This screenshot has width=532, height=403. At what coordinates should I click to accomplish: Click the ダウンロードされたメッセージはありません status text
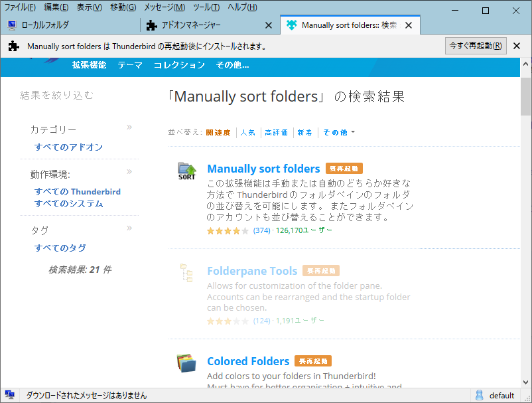click(86, 395)
